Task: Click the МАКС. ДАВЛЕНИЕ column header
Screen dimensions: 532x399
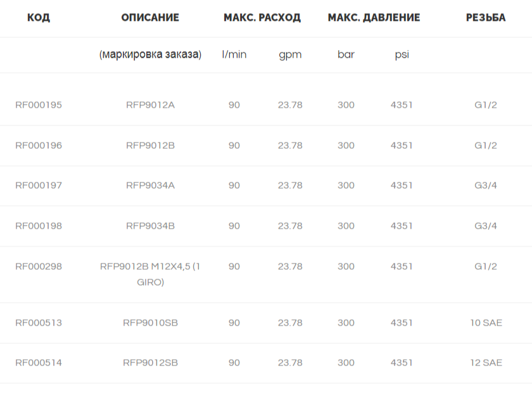Action: 374,17
